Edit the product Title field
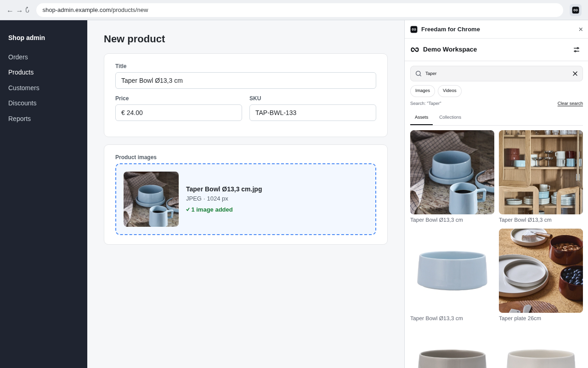Image resolution: width=588 pixels, height=368 pixels. tap(246, 80)
